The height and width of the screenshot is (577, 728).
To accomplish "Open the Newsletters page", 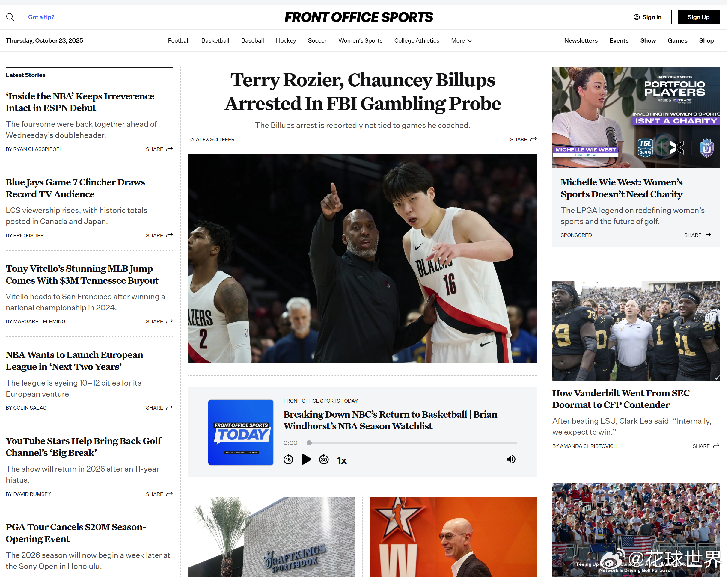I will point(581,40).
